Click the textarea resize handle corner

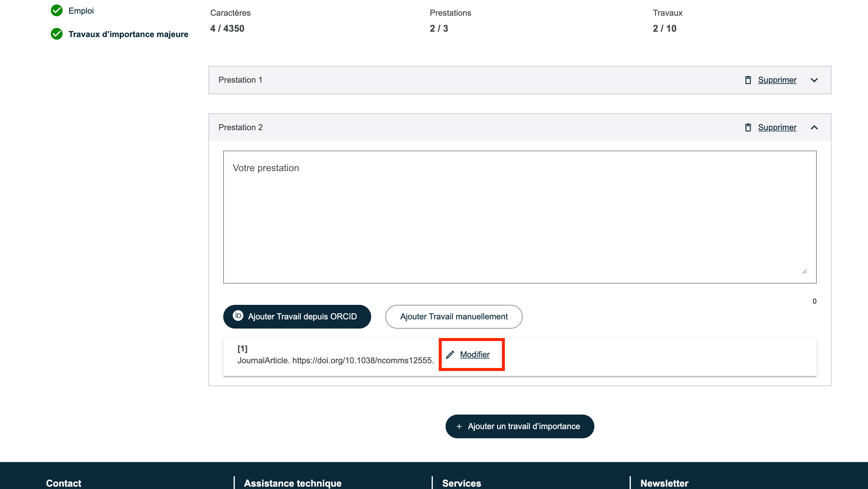click(805, 271)
